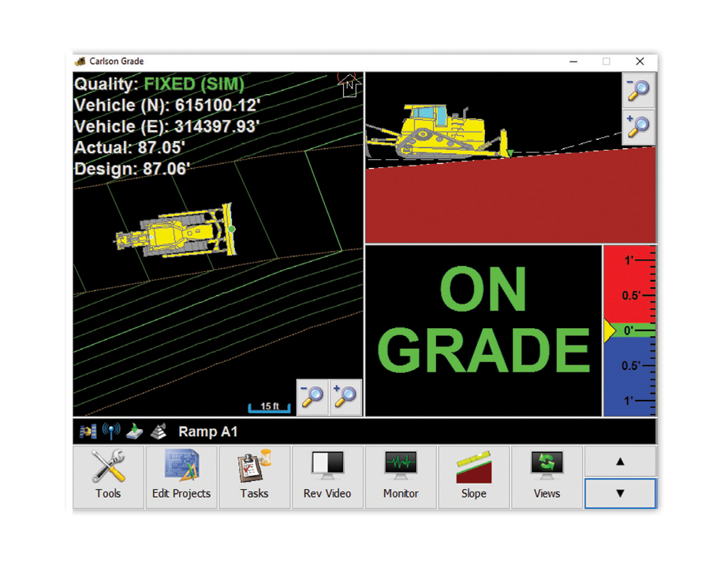Open the Slope settings button
Viewport: 728px width, 564px height.
coord(473,476)
